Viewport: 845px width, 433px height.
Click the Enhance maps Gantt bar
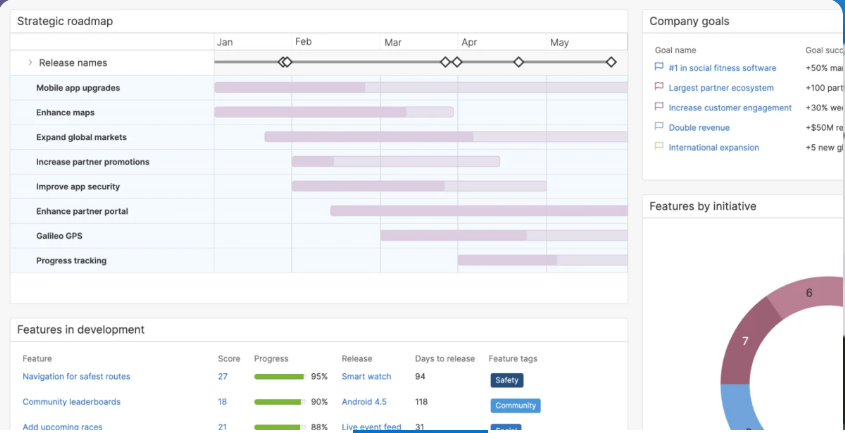coord(334,112)
